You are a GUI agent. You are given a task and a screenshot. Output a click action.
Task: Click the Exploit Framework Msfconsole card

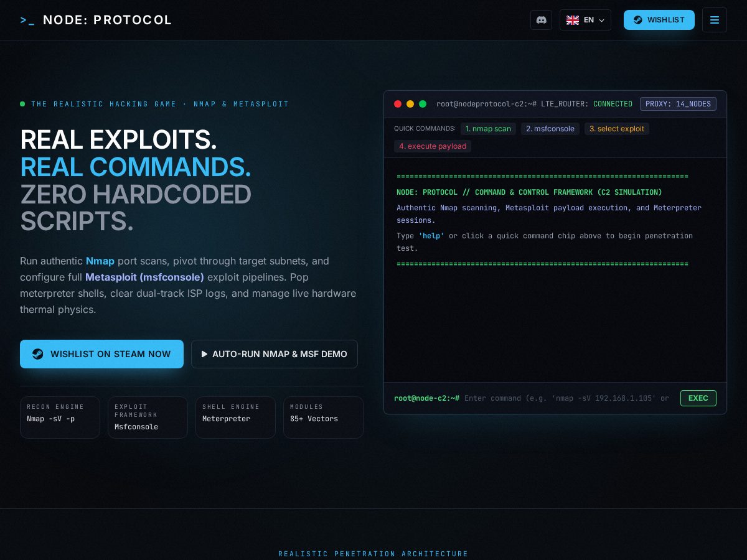148,418
